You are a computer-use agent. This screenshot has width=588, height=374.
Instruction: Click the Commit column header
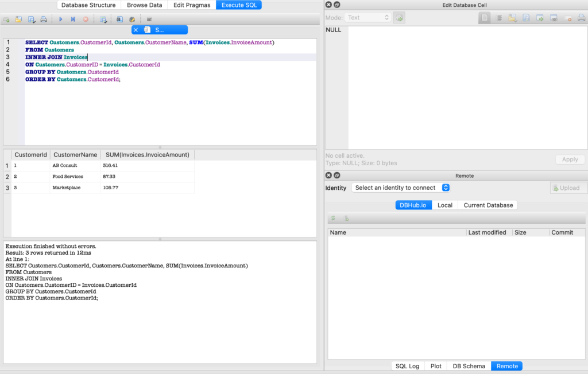point(567,233)
